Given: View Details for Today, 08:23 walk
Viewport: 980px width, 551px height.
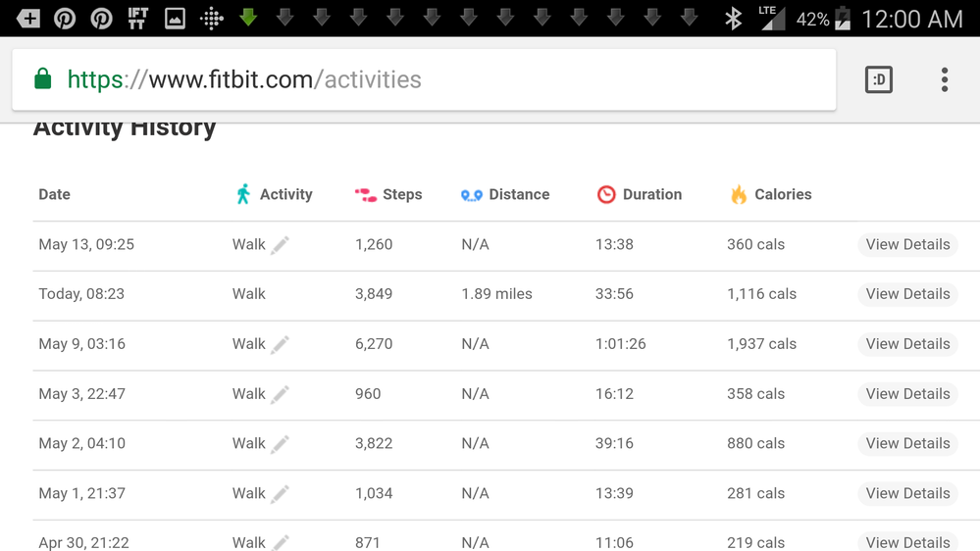Looking at the screenshot, I should tap(907, 293).
